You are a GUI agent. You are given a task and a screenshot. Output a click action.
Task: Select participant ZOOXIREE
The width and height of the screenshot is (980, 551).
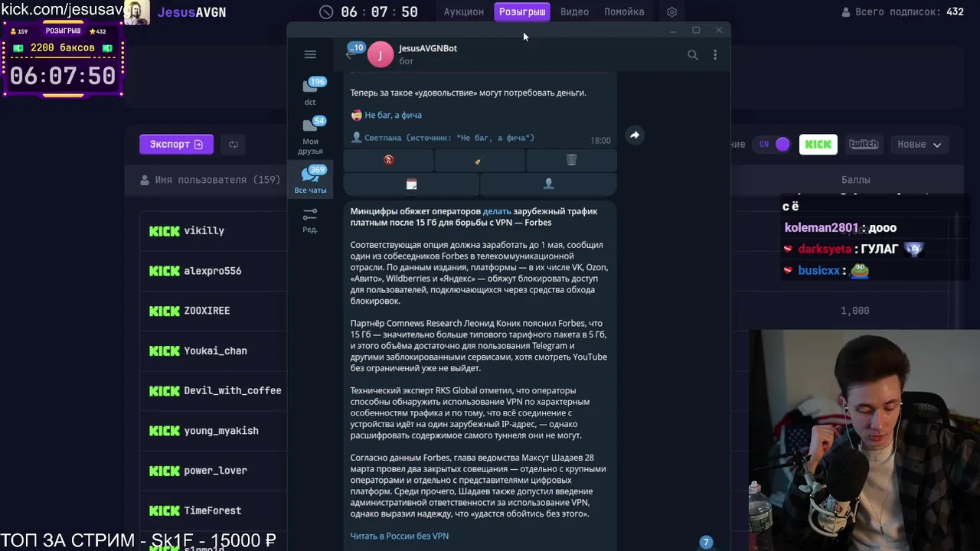[207, 311]
